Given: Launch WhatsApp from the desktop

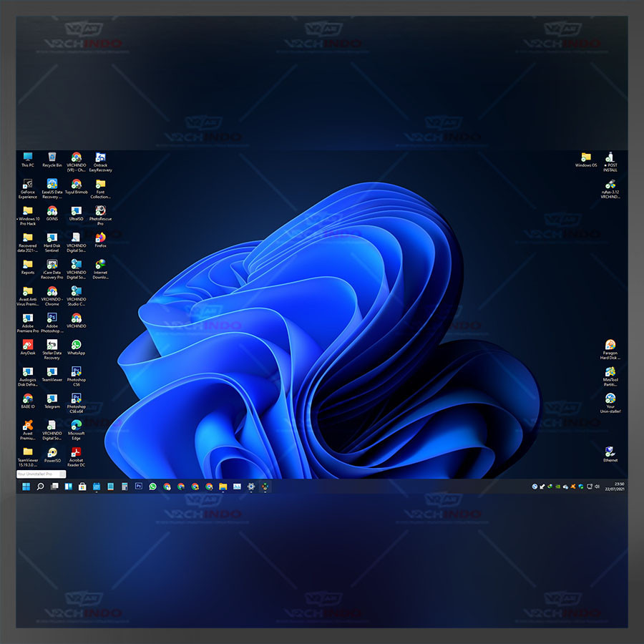Looking at the screenshot, I should pyautogui.click(x=76, y=345).
